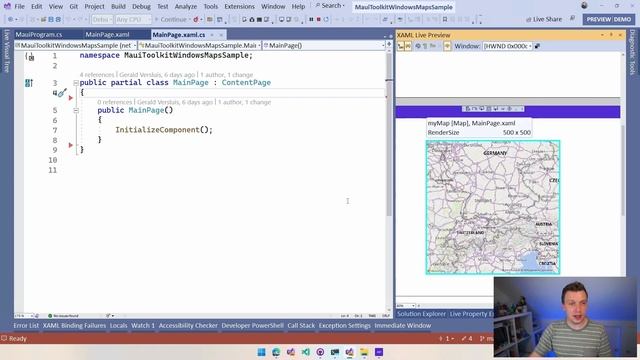Open the View menu
Screen dimensions: 640x360
click(x=56, y=7)
